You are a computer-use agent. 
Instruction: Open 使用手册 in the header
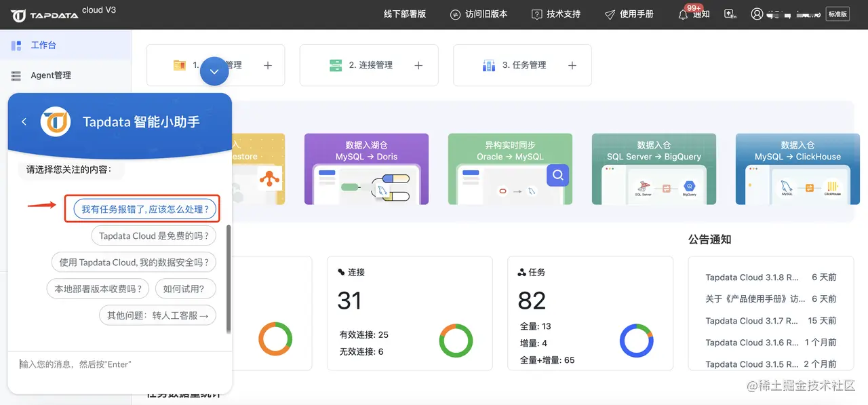click(637, 14)
